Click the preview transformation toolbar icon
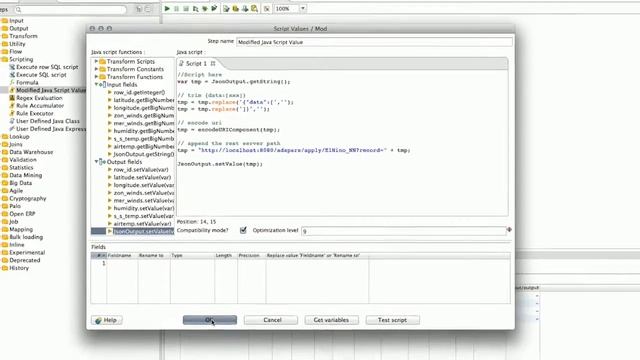640x360 pixels. [196, 8]
